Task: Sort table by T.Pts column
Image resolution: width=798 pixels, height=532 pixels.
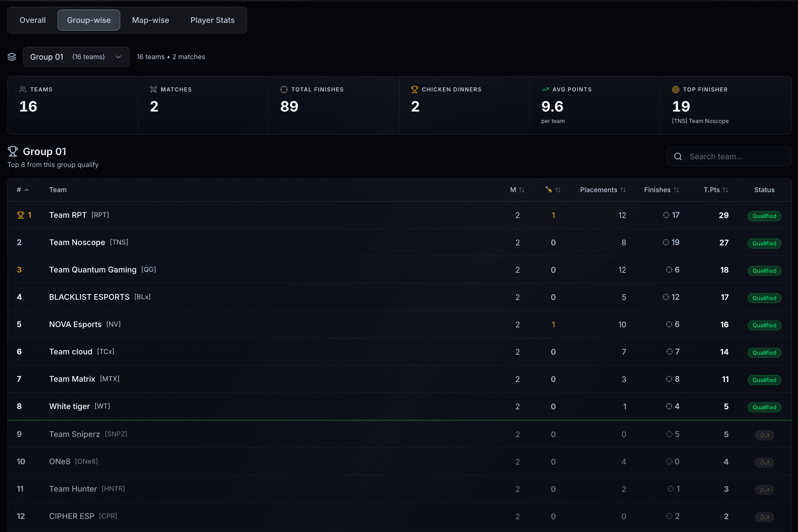Action: (x=716, y=190)
